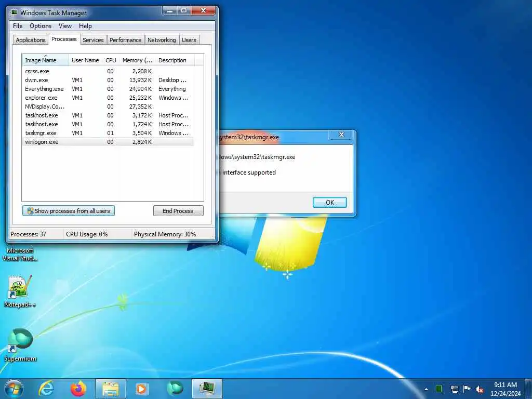Show hidden tray icons arrow

426,389
